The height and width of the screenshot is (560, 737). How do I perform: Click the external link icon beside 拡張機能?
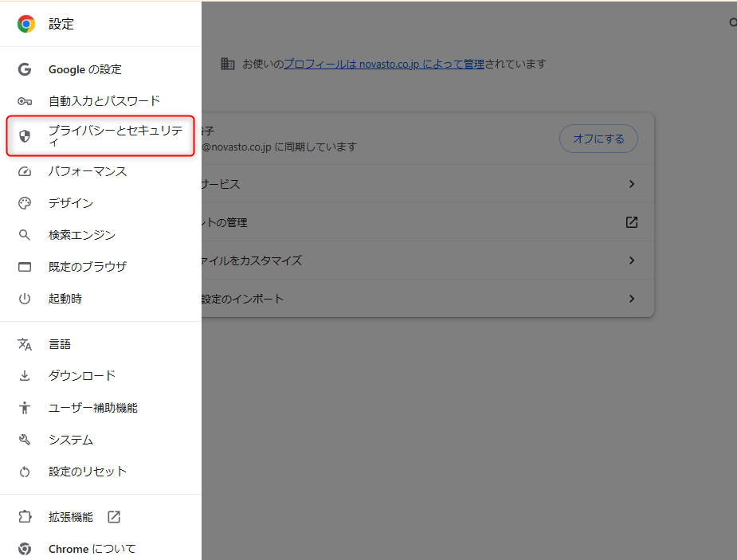pyautogui.click(x=114, y=517)
